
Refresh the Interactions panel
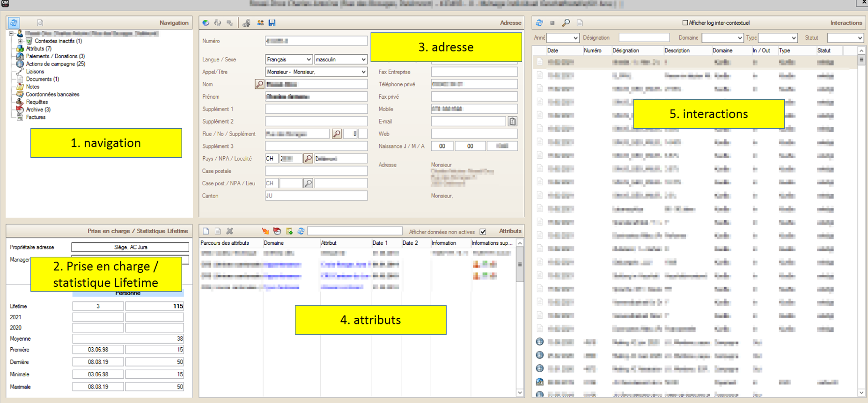point(539,22)
